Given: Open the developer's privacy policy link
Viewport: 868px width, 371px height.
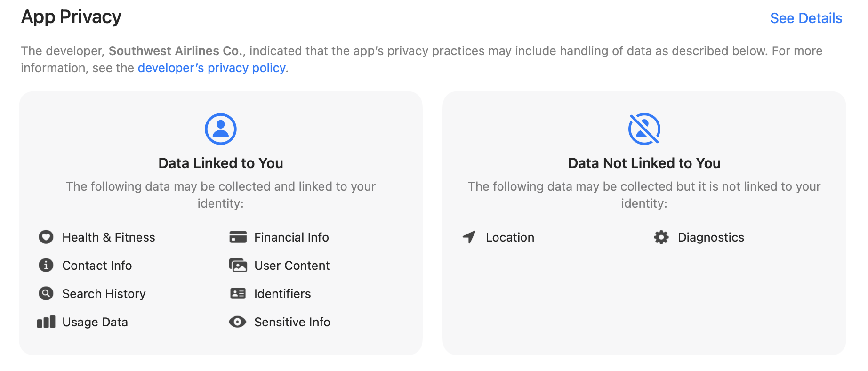Looking at the screenshot, I should [211, 68].
